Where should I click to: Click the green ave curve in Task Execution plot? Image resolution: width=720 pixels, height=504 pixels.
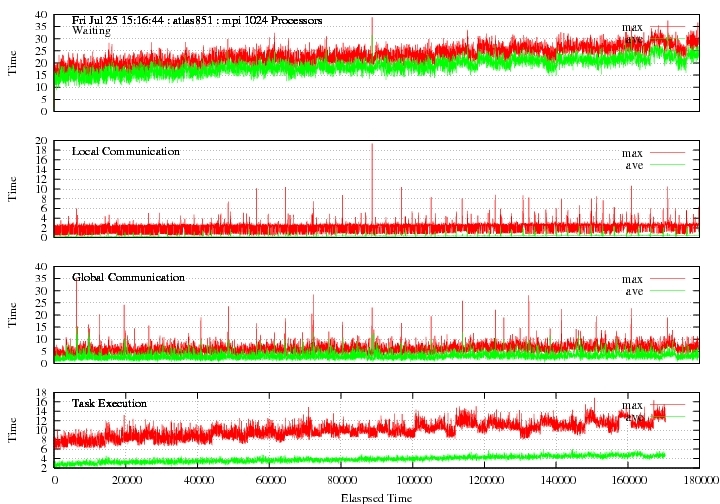358,458
